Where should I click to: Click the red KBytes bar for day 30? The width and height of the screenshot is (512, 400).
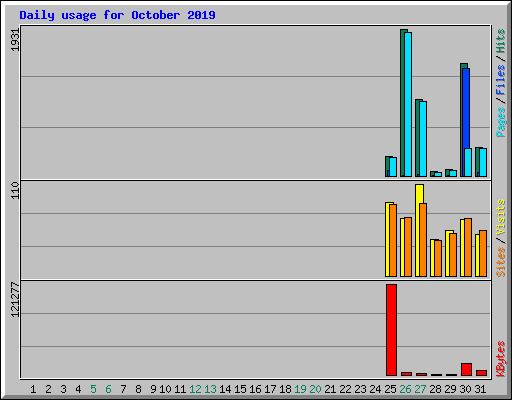(x=466, y=370)
